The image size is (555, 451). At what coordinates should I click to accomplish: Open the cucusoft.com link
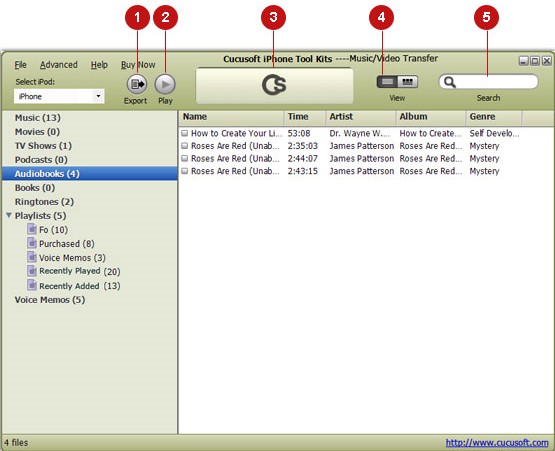(497, 443)
